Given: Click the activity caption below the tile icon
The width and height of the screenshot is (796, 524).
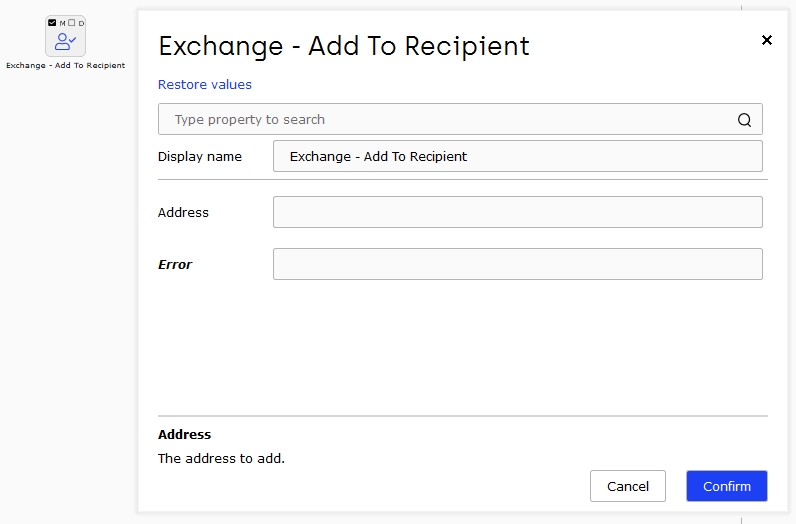Looking at the screenshot, I should tap(65, 66).
